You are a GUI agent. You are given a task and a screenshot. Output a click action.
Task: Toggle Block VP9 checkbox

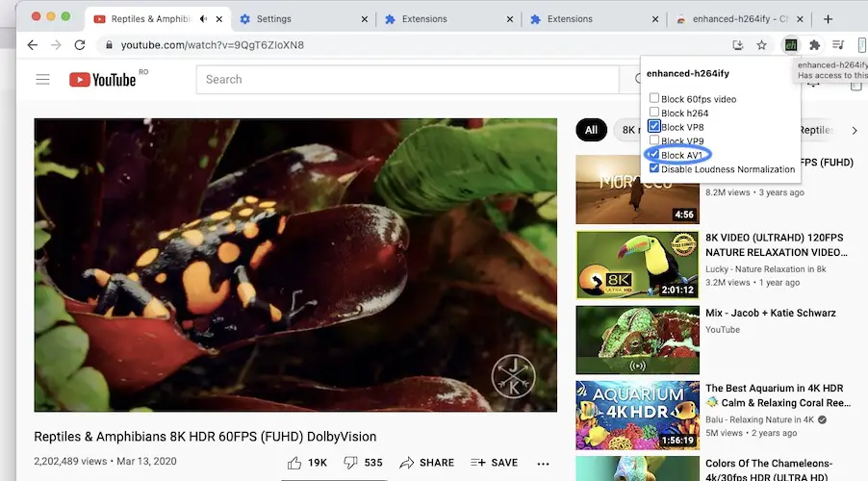(654, 140)
